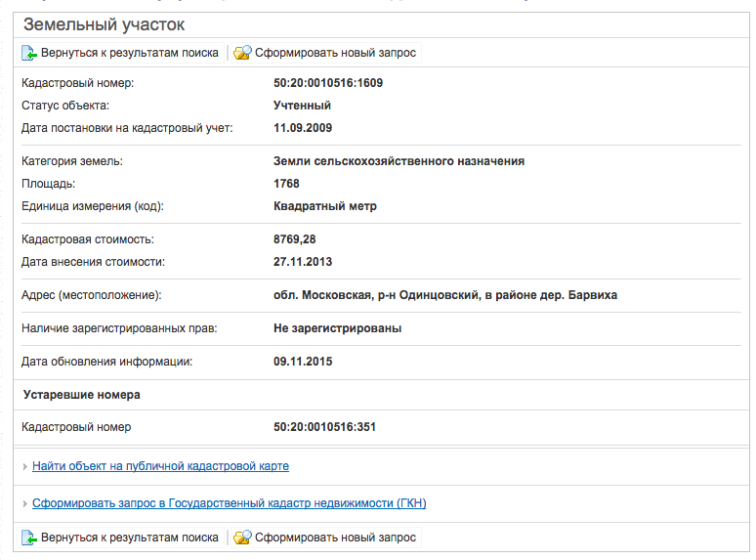Return to search results via the top text link
This screenshot has width=756, height=560.
(x=130, y=53)
